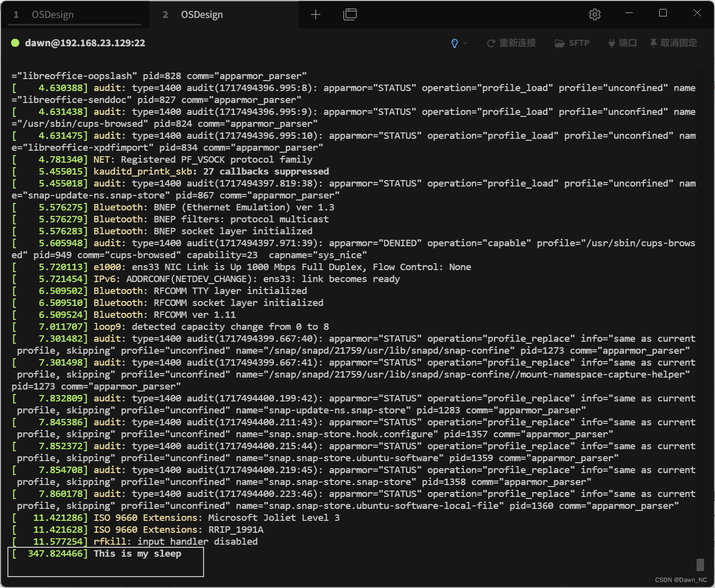Click the 'Bluetooth: BNEP filters: protocol multicast' line
The image size is (715, 588).
coord(171,219)
